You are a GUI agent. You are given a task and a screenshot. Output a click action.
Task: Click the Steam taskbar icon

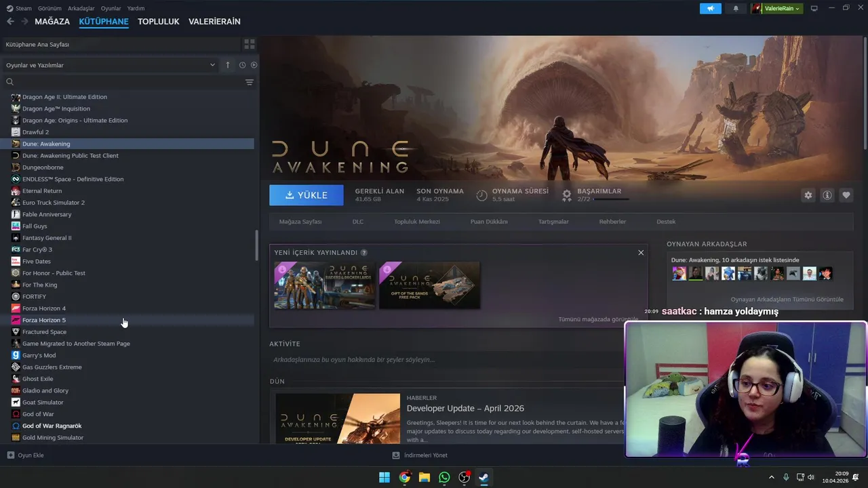coord(484,477)
